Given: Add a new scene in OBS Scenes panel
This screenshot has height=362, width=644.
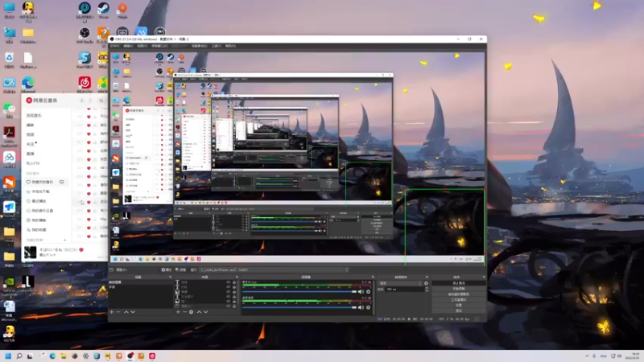Looking at the screenshot, I should pyautogui.click(x=111, y=312).
